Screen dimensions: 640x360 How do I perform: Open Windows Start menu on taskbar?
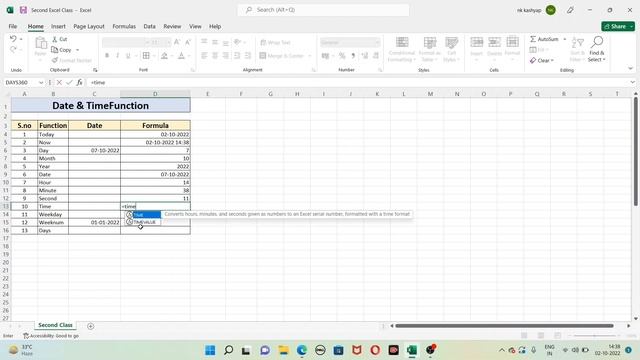[x=210, y=350]
